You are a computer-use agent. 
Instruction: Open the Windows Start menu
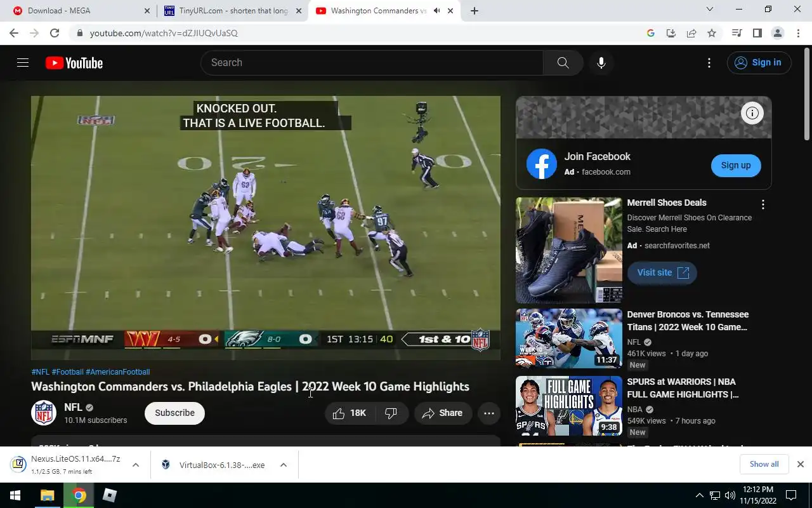click(x=15, y=495)
